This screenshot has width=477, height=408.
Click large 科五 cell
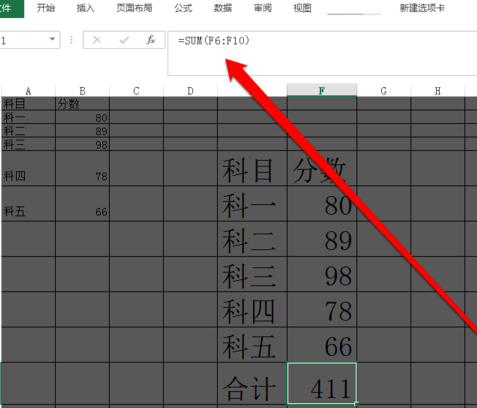point(252,345)
